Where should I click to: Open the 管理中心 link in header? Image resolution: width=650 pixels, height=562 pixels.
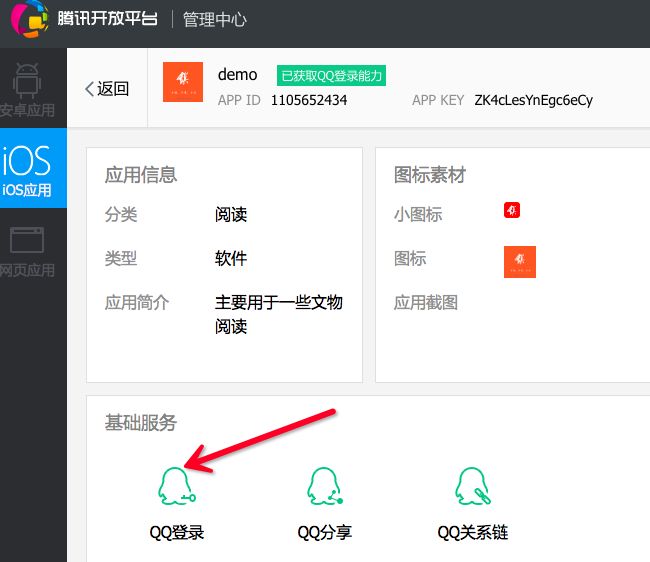pyautogui.click(x=215, y=19)
